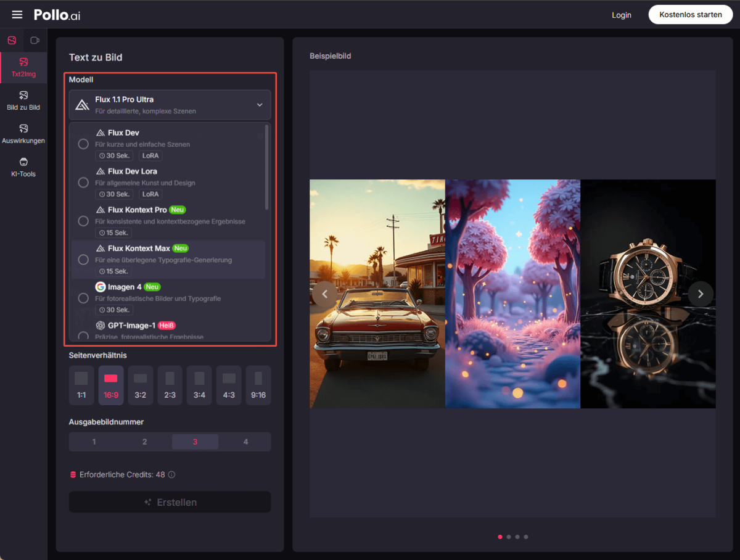Select the 4:3 aspect ratio
Viewport: 740px width, 560px height.
[229, 385]
